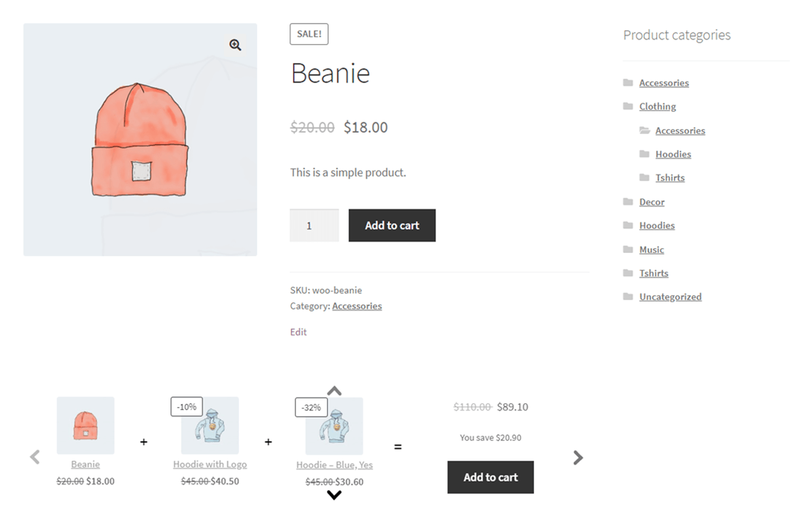Click the folder icon next to Uncategorized

[x=628, y=297]
